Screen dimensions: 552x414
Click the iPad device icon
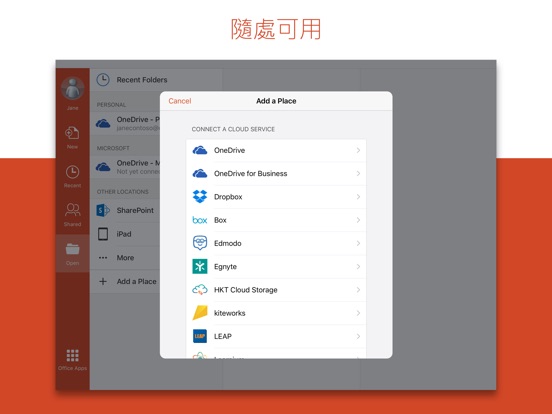pyautogui.click(x=103, y=234)
